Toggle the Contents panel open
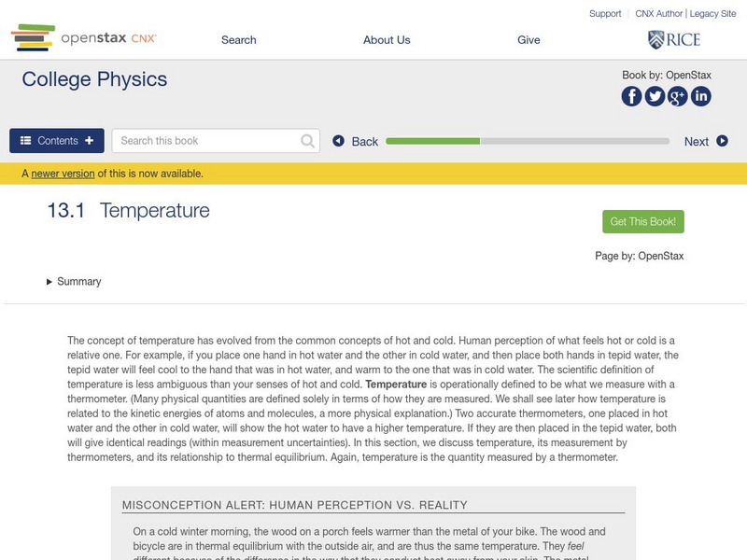Screen dimensions: 747x560 pos(57,141)
